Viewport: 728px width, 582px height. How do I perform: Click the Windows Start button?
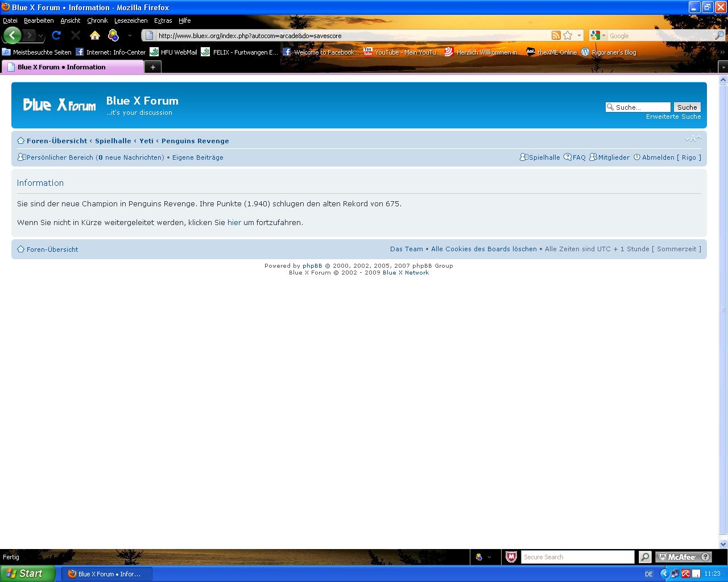27,573
